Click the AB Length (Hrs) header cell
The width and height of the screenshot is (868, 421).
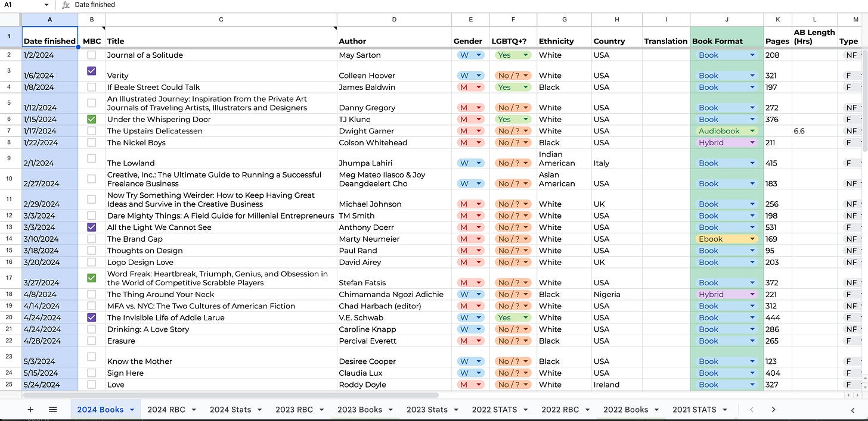(815, 36)
